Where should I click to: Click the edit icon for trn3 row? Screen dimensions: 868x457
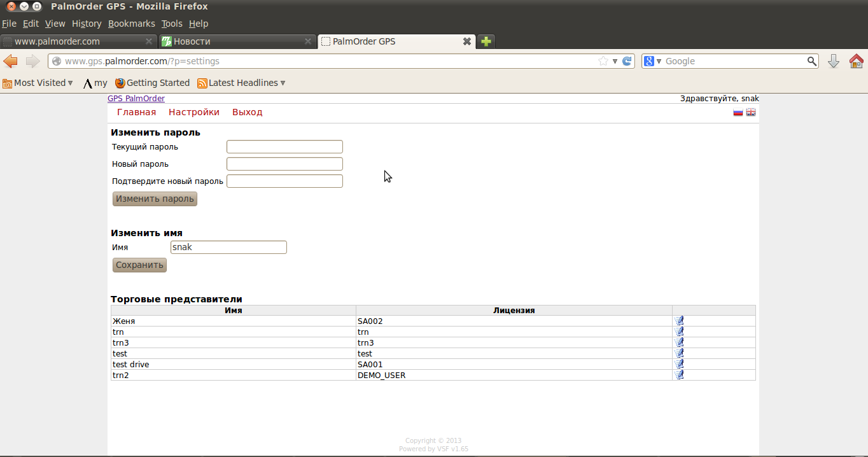tap(679, 342)
